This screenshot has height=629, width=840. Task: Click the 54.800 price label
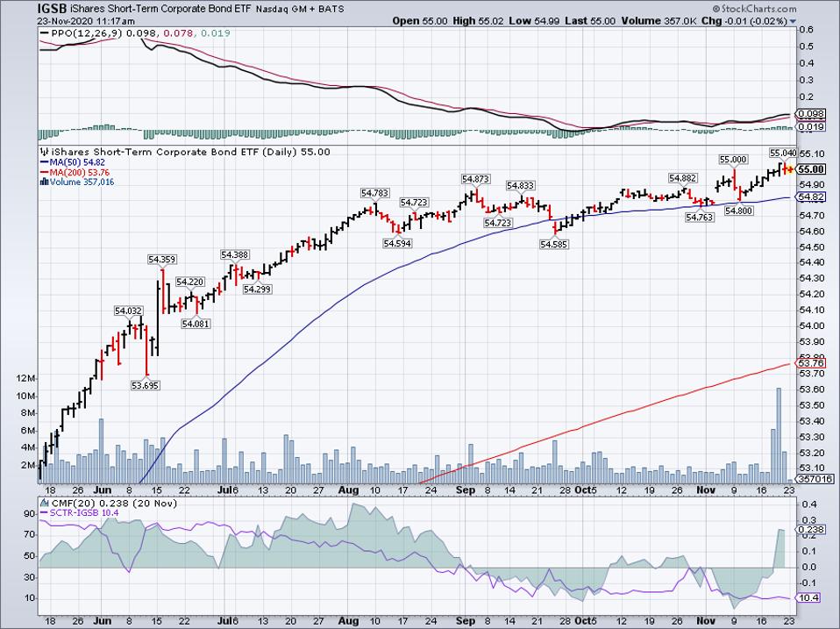(739, 211)
